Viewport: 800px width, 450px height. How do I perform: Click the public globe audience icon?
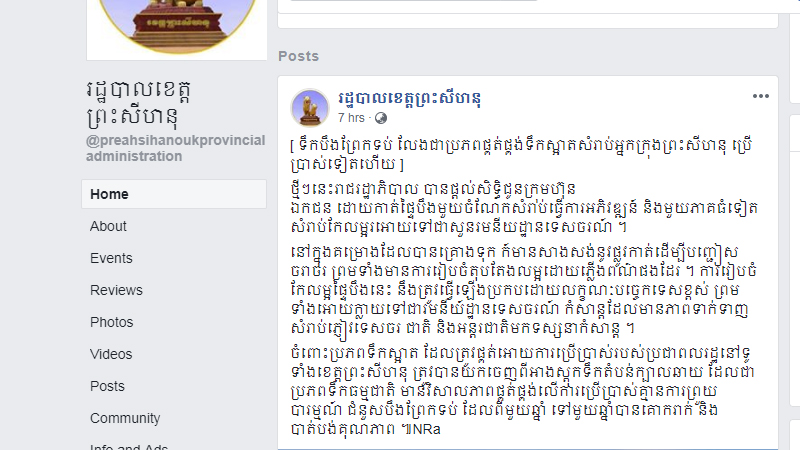[381, 118]
